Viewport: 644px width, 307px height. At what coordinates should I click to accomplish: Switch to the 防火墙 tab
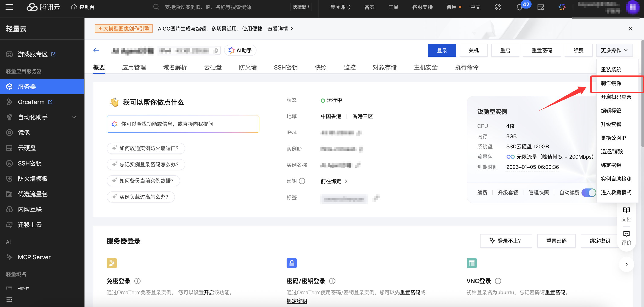(x=248, y=67)
